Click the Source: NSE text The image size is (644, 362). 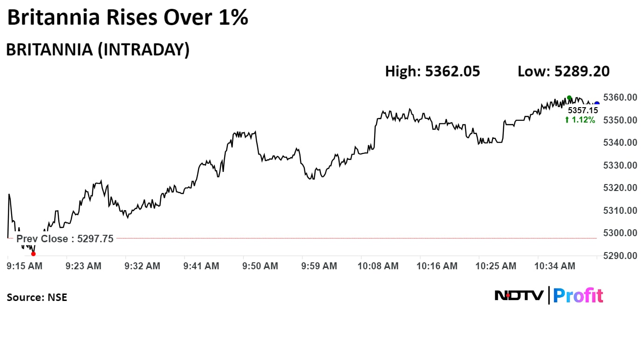[37, 297]
